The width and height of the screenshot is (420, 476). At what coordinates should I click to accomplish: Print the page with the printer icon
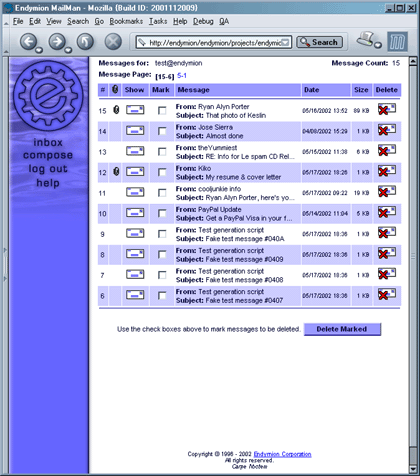366,39
